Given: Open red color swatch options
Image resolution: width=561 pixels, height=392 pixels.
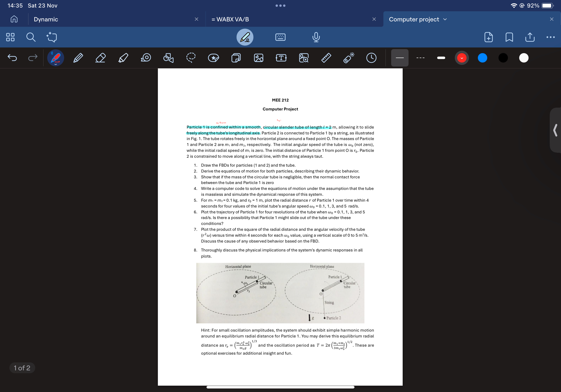Looking at the screenshot, I should (x=462, y=58).
